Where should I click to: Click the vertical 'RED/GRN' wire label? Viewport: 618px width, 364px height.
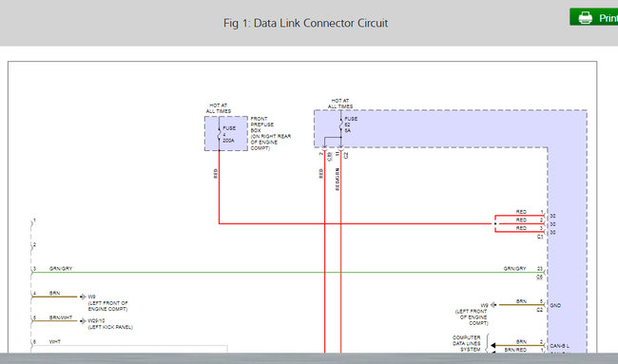pos(338,180)
